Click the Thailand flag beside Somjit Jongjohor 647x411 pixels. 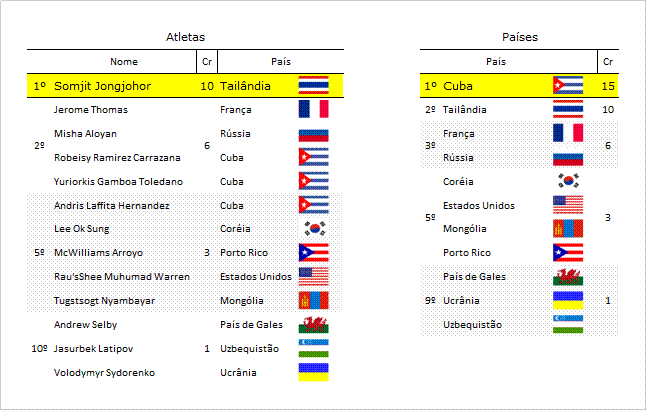click(314, 85)
